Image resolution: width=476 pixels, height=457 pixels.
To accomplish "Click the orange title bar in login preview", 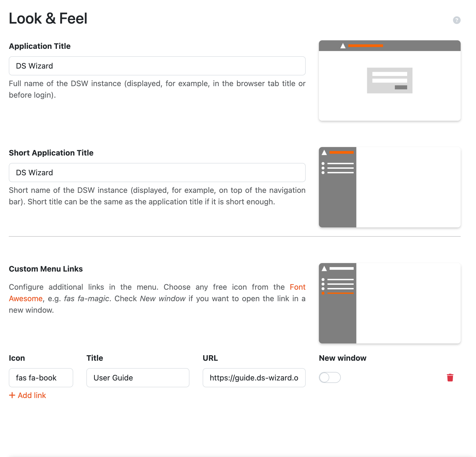I will coord(365,46).
